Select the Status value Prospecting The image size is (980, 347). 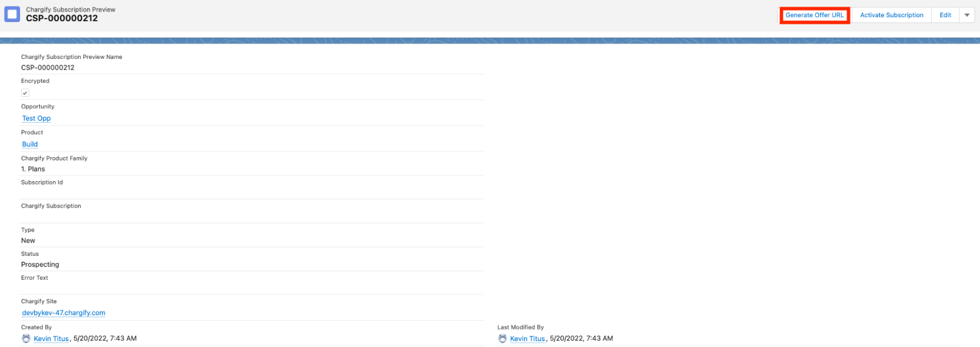40,265
